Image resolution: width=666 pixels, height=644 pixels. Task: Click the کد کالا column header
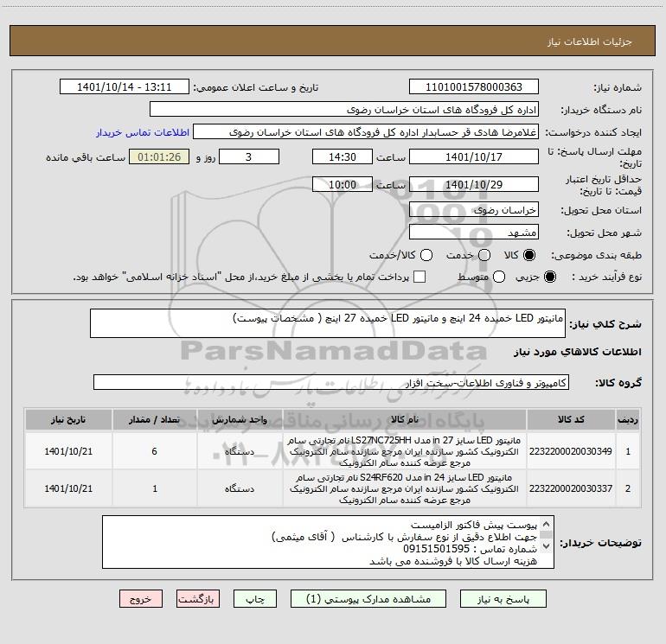(x=571, y=420)
